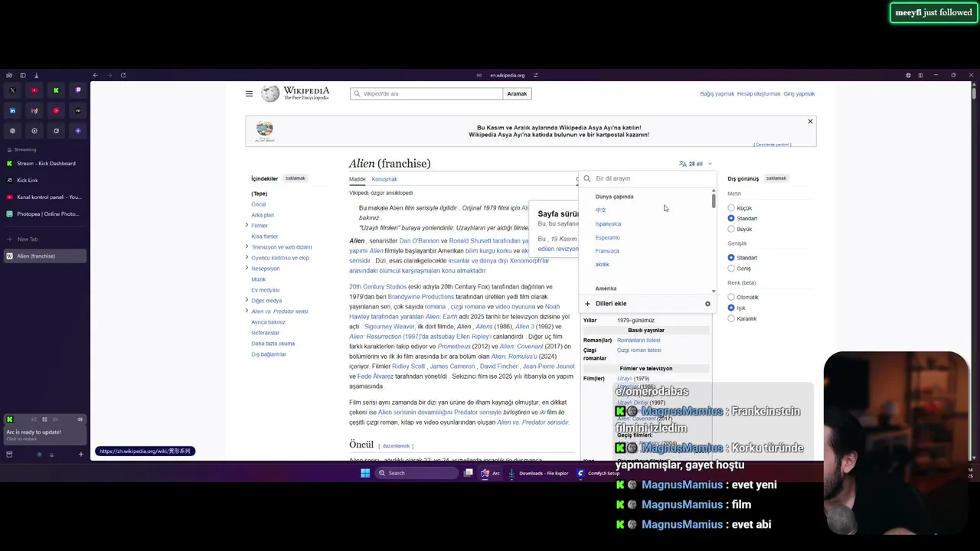This screenshot has width=980, height=551.
Task: Open the Konuşmak (talk) article tab
Action: click(384, 179)
